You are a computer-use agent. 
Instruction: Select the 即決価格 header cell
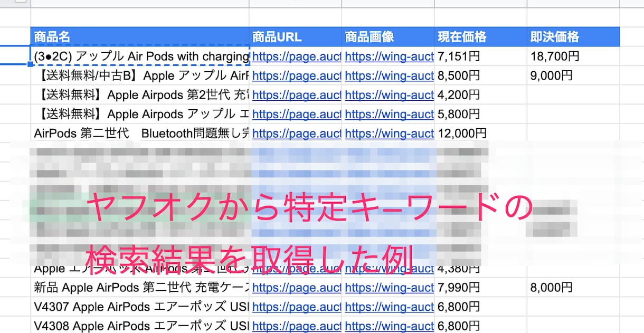coord(573,37)
